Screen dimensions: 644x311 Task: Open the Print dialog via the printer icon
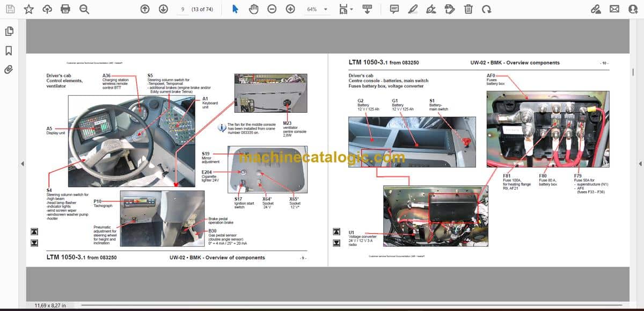65,9
